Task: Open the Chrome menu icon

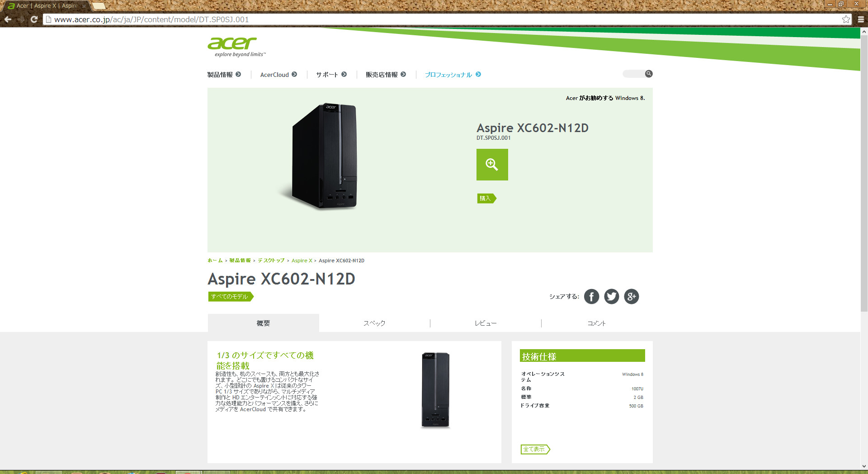Action: 861,19
